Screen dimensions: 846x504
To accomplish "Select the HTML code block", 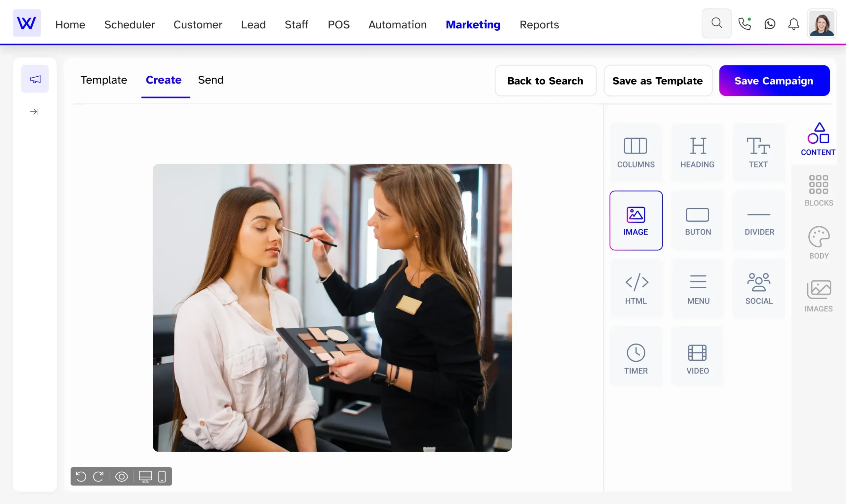I will pyautogui.click(x=636, y=288).
